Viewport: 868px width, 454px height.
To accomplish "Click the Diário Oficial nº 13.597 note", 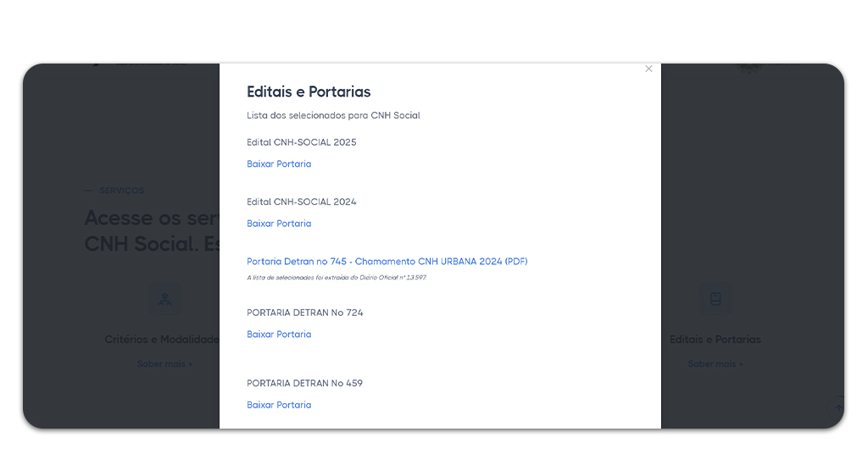I will coord(337,278).
